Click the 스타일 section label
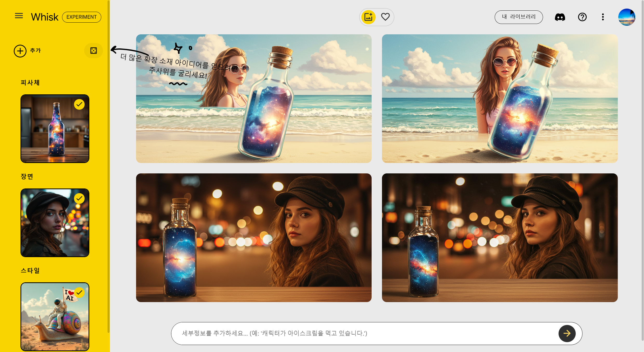 click(30, 271)
